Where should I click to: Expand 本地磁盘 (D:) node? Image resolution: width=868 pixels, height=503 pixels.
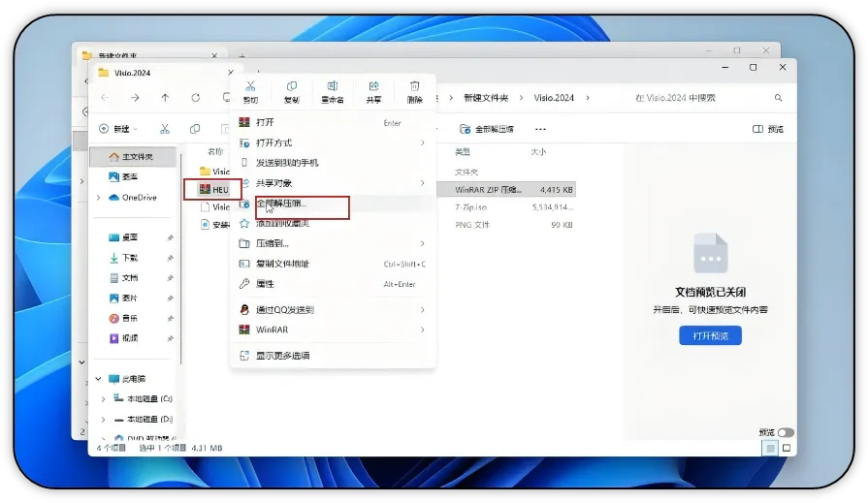tap(103, 420)
